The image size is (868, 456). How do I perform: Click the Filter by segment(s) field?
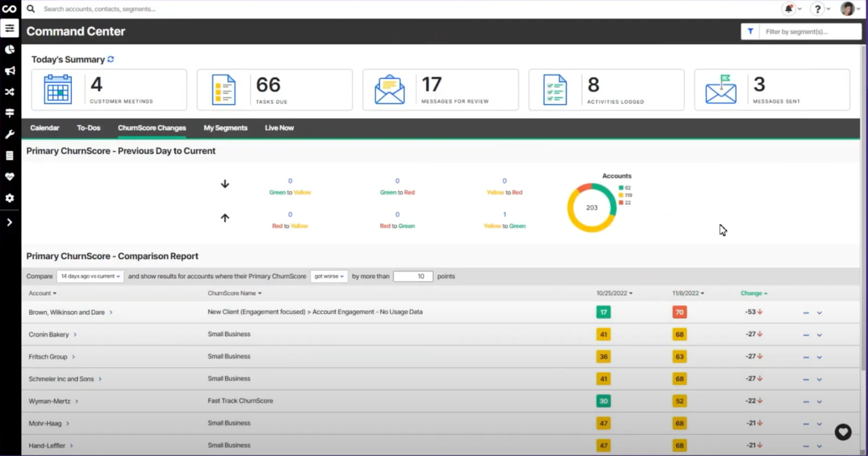810,31
